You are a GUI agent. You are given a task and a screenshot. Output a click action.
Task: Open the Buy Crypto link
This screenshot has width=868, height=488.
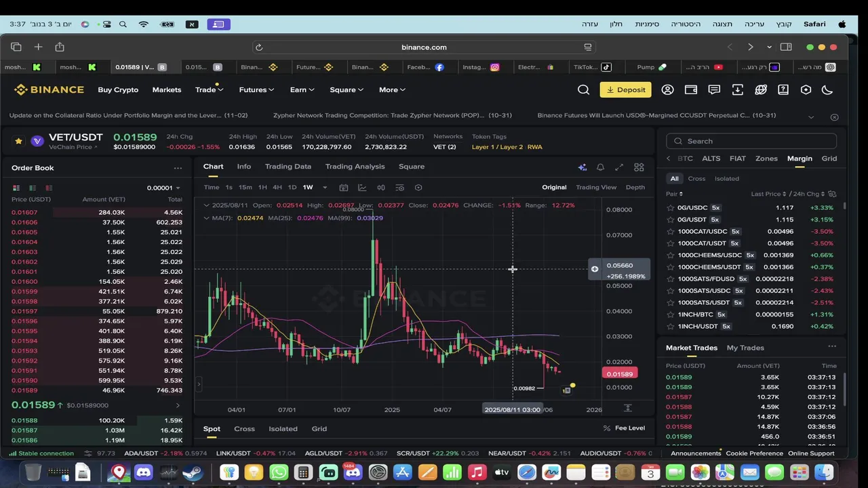[118, 89]
